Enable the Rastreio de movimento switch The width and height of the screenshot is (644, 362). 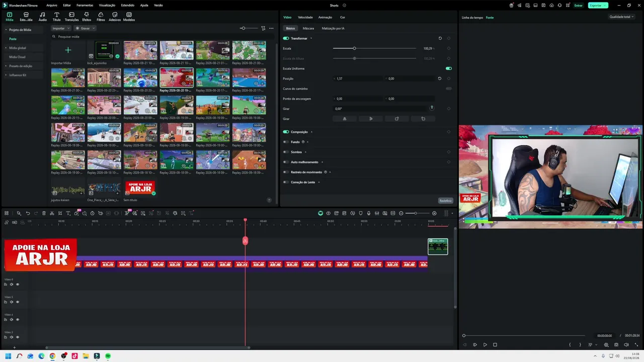[x=286, y=172]
